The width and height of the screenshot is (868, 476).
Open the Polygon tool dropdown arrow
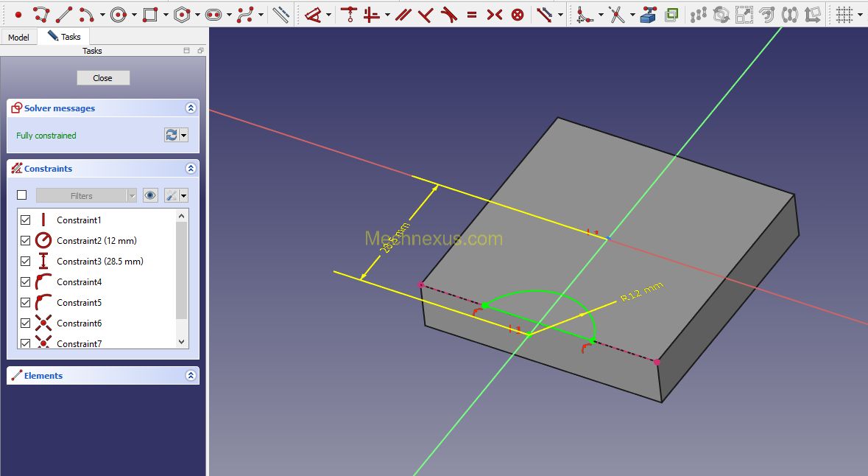pyautogui.click(x=197, y=15)
